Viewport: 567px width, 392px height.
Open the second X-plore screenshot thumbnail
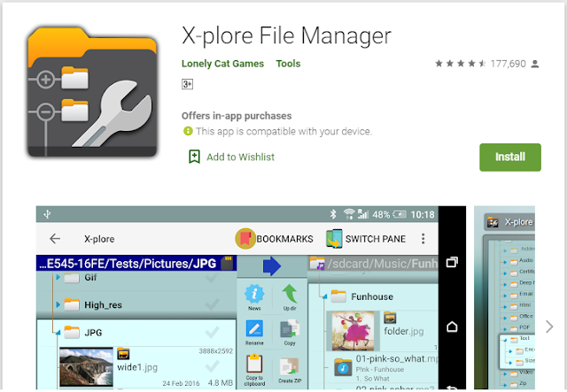(504, 297)
